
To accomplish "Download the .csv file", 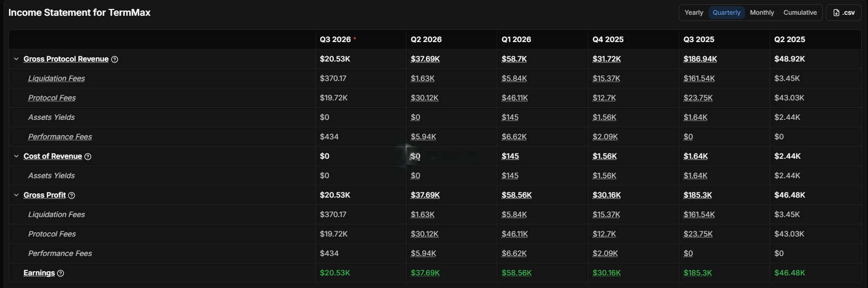I will click(x=844, y=13).
